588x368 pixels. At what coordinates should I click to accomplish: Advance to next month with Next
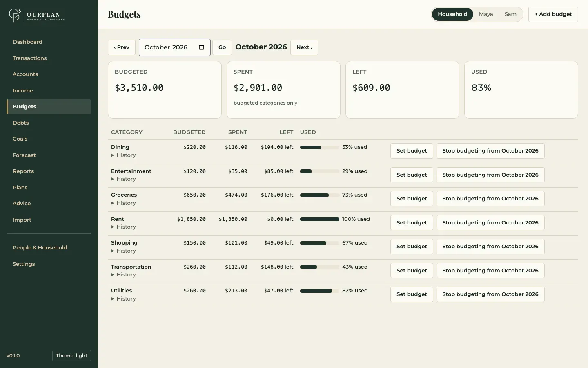tap(304, 47)
